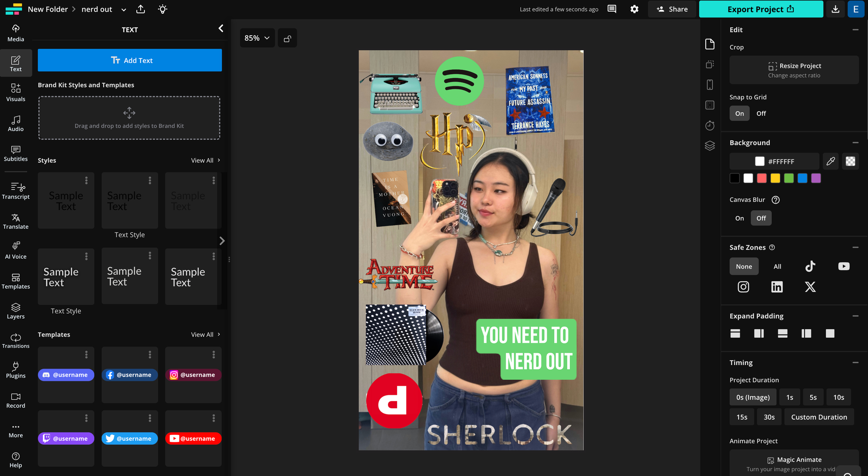Viewport: 868px width, 476px height.
Task: Open the Record tool
Action: (x=16, y=400)
